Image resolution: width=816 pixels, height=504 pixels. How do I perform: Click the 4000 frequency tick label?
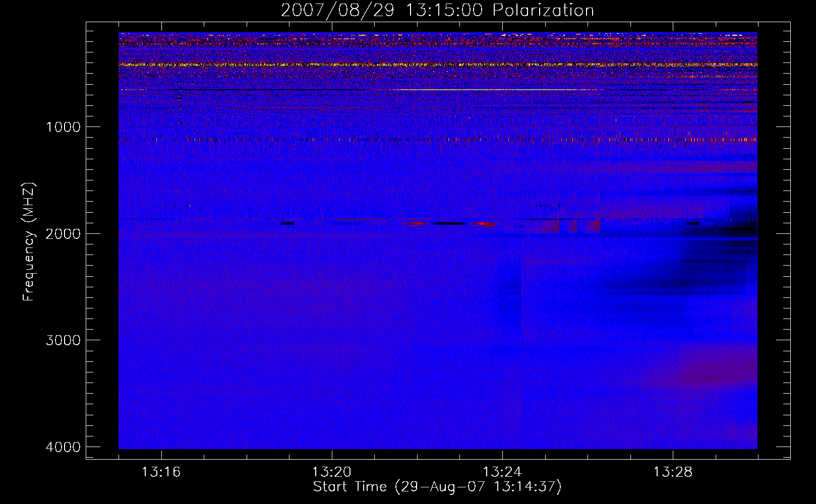[63, 447]
